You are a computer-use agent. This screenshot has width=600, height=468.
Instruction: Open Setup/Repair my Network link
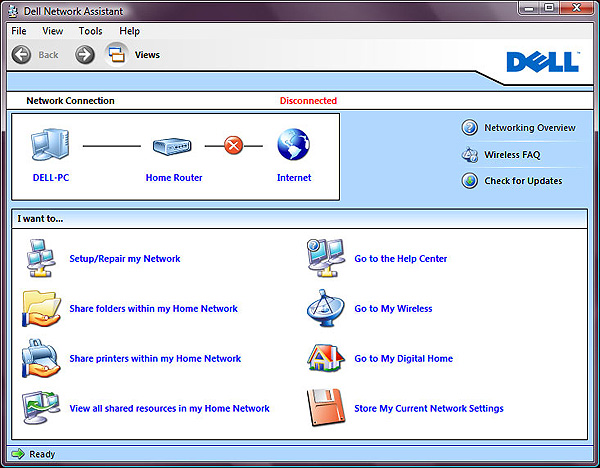[x=125, y=259]
